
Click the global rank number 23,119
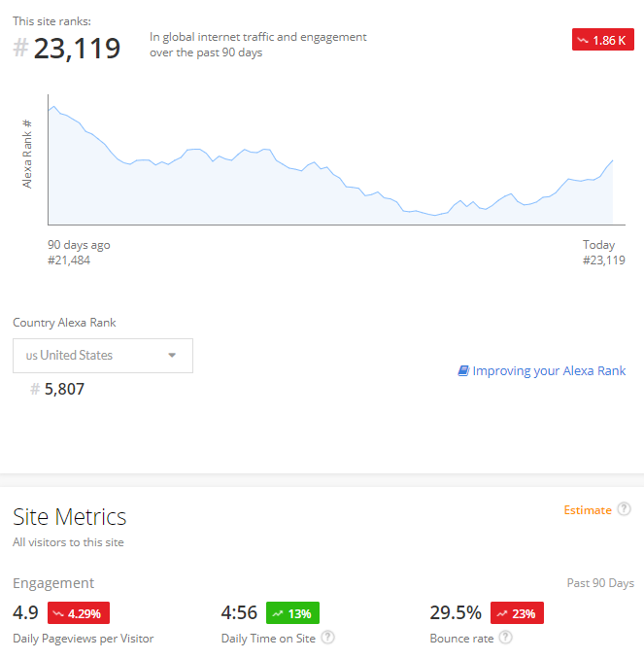[77, 49]
